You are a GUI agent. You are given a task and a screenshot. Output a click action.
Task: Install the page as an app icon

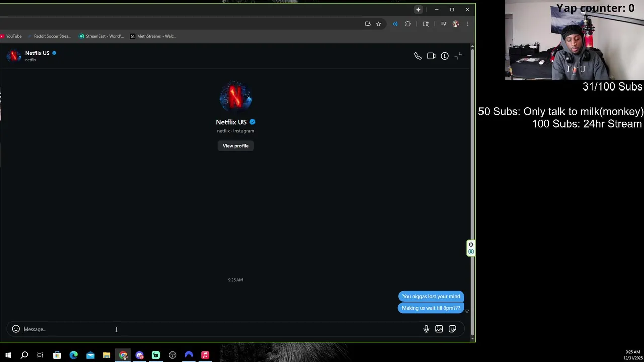tap(368, 24)
